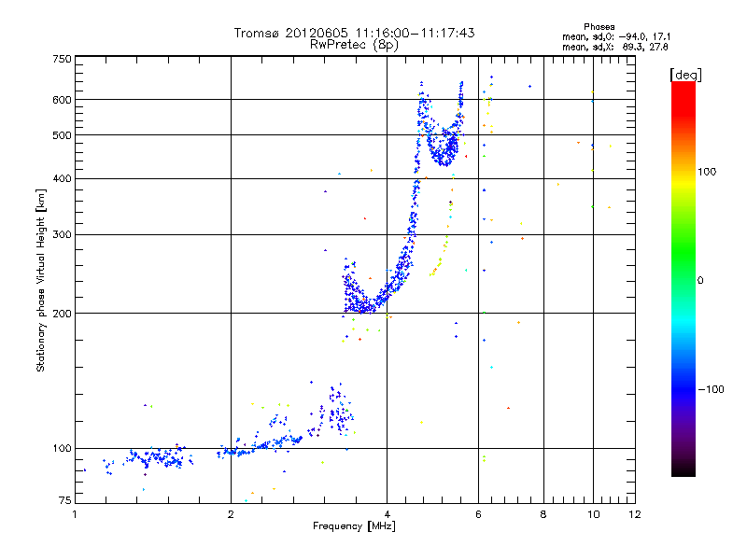Click the colorbar label '100'
This screenshot has width=747, height=560.
707,172
